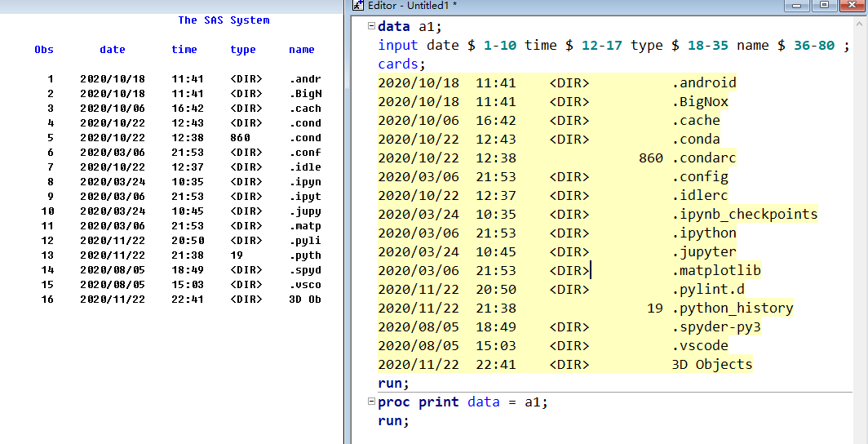Click '.BigNox' in the editor data lines
Image resolution: width=868 pixels, height=444 pixels.
[700, 102]
